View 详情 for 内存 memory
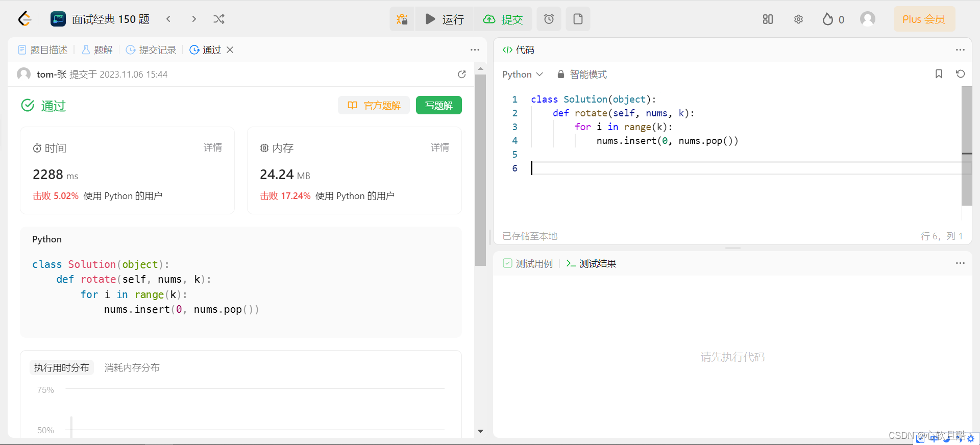Viewport: 980px width, 445px height. pos(440,147)
